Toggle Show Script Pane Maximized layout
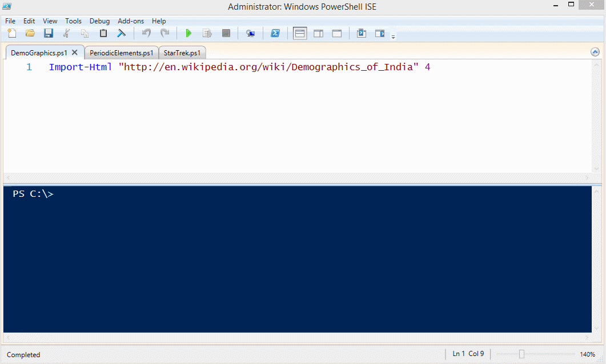Screen dimensions: 606x364 (337, 34)
